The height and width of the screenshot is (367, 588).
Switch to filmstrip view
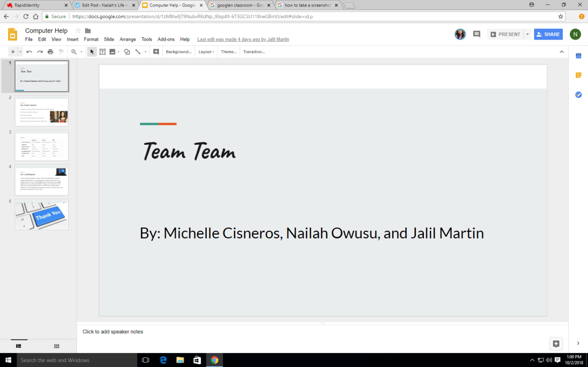19,346
